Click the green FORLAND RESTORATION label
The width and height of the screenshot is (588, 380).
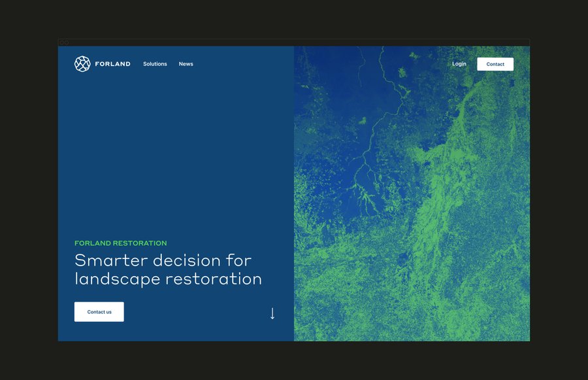(120, 243)
